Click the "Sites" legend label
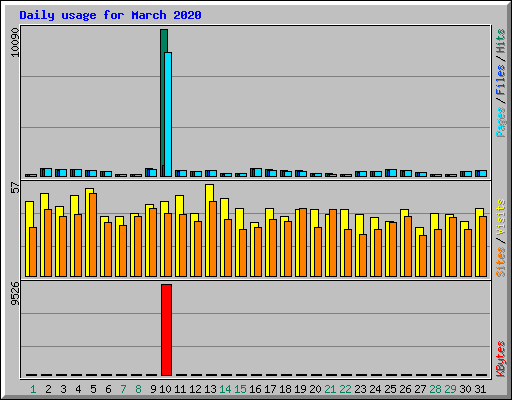The image size is (512, 400). pos(501,262)
